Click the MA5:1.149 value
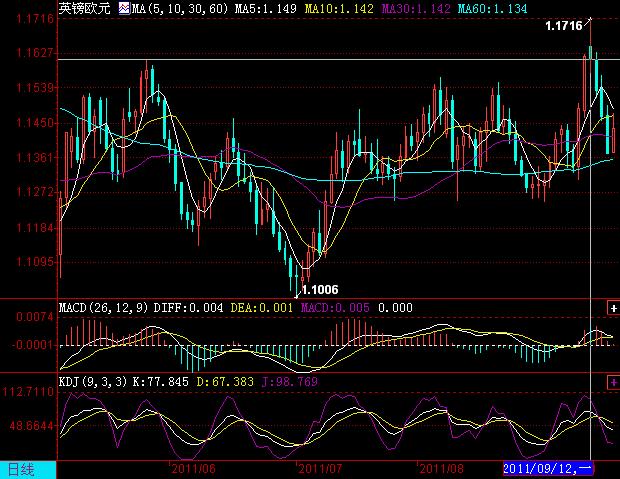Image resolution: width=620 pixels, height=479 pixels. click(265, 9)
